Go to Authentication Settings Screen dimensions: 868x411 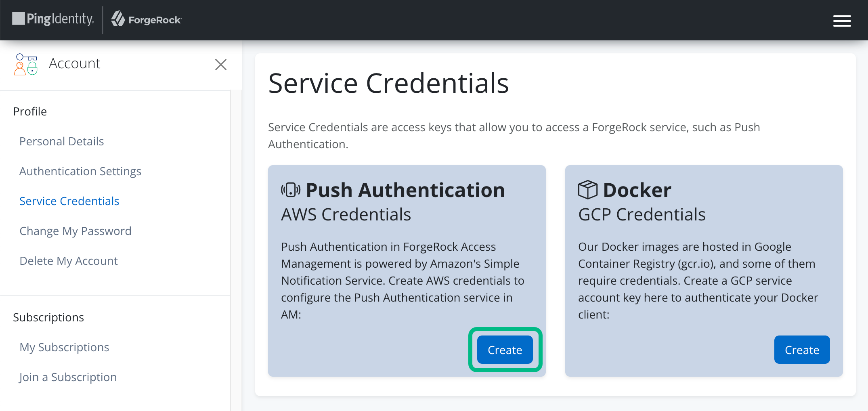click(x=80, y=171)
